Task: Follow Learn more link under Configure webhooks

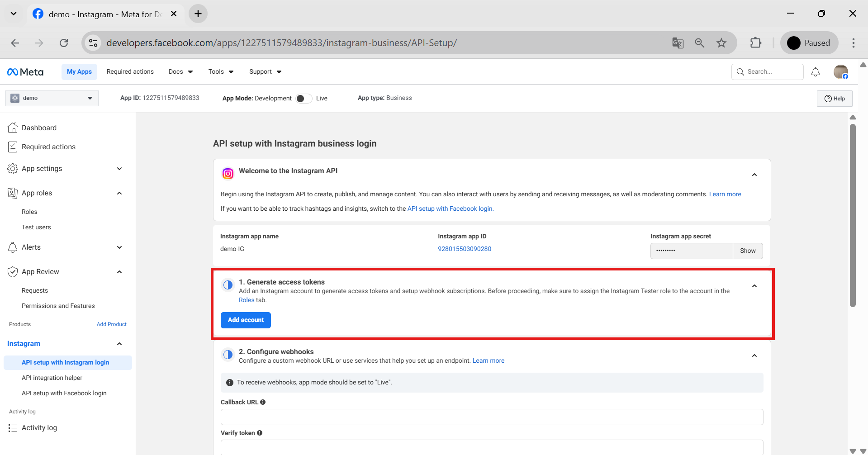Action: (489, 360)
